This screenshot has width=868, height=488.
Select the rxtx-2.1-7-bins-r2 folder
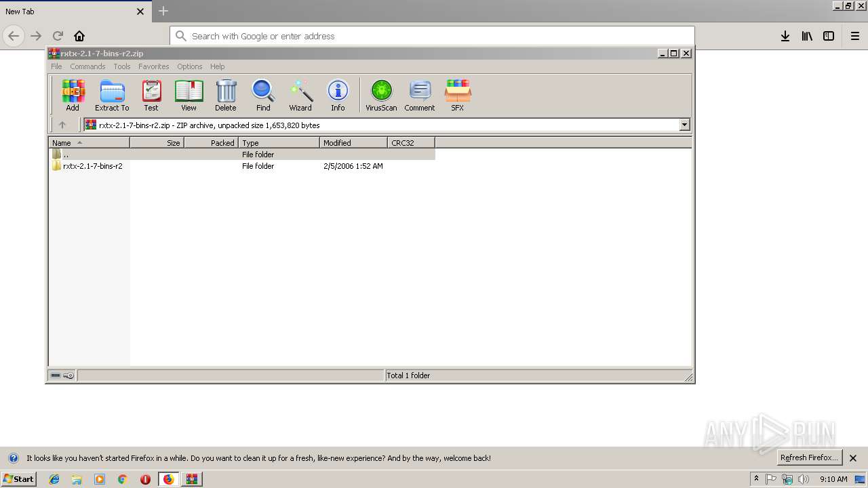(87, 166)
